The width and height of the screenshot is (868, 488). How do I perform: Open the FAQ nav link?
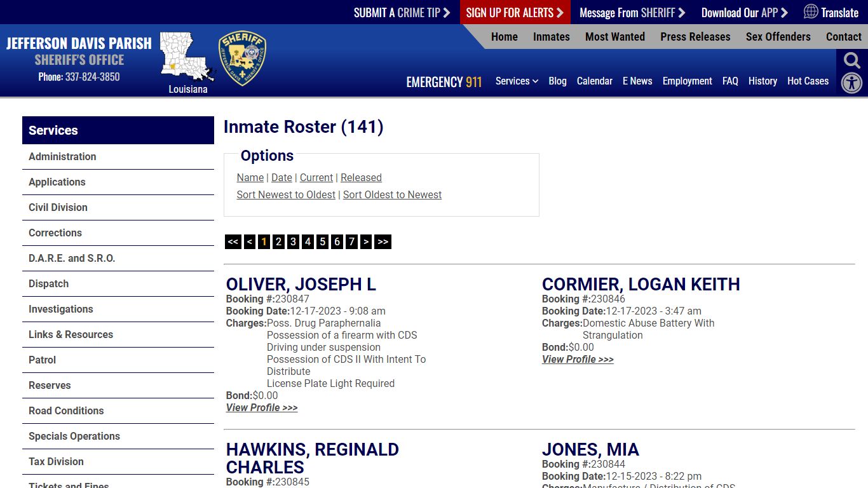730,81
